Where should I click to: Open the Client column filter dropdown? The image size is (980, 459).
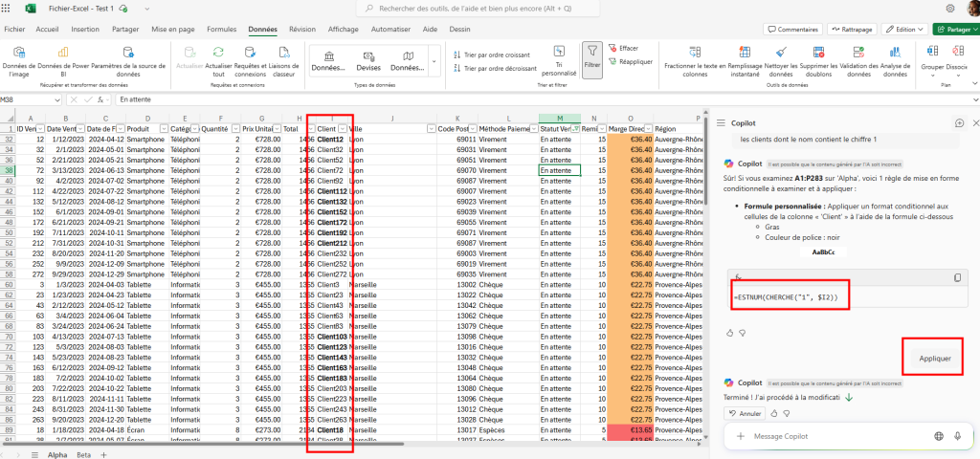(x=342, y=128)
